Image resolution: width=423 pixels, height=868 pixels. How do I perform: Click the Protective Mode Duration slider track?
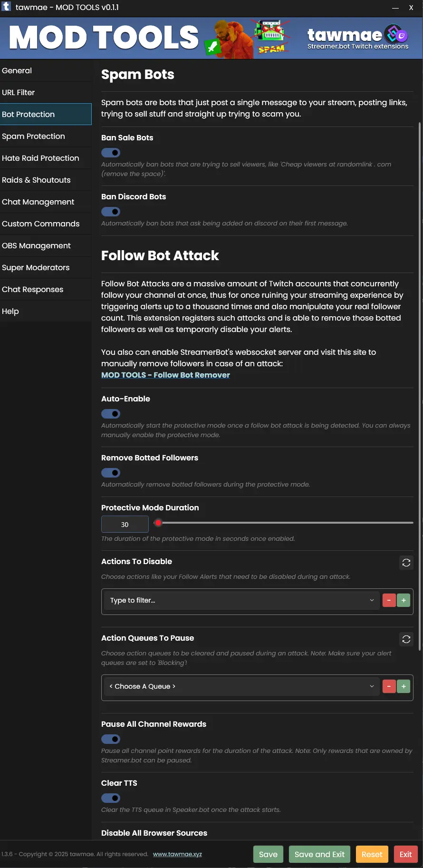[x=284, y=523]
